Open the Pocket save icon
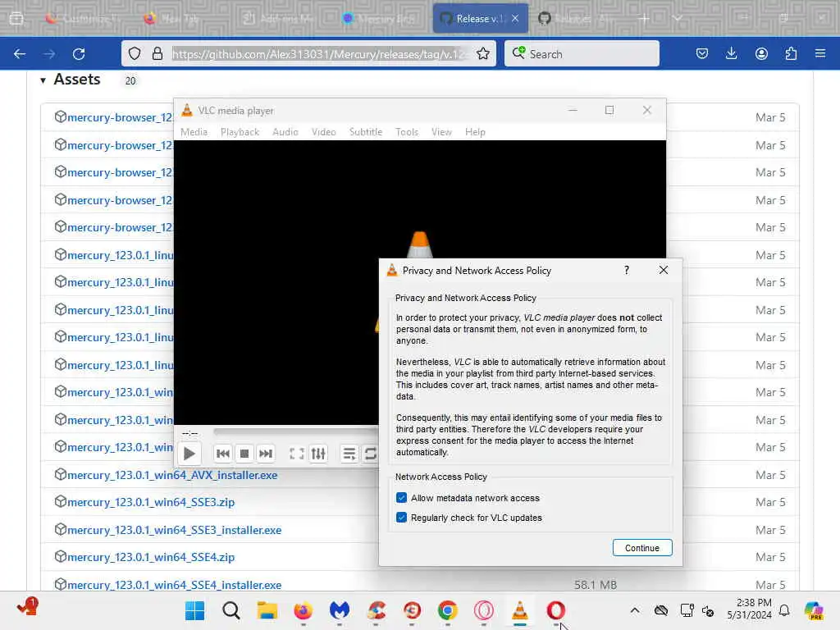Screen dimensions: 840x630 click(x=702, y=53)
